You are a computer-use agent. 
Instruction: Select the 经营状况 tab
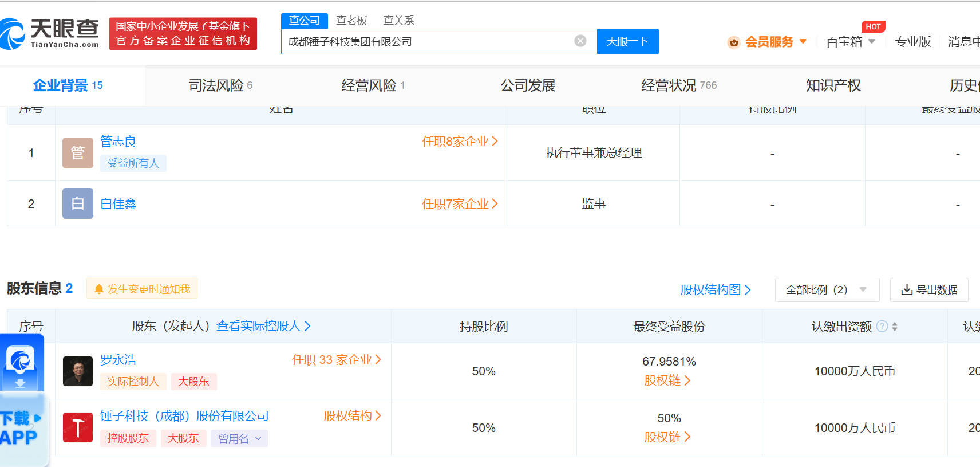(x=679, y=85)
